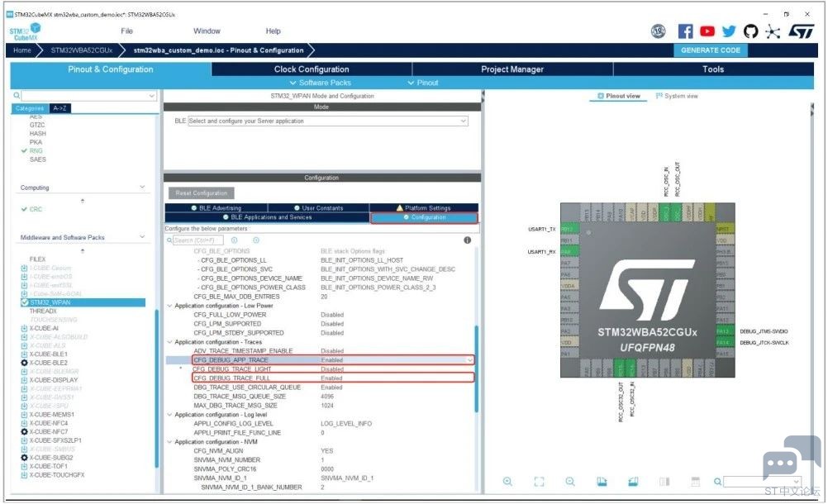This screenshot has height=504, width=828.
Task: Fit the chip to the pinout window
Action: [x=539, y=482]
